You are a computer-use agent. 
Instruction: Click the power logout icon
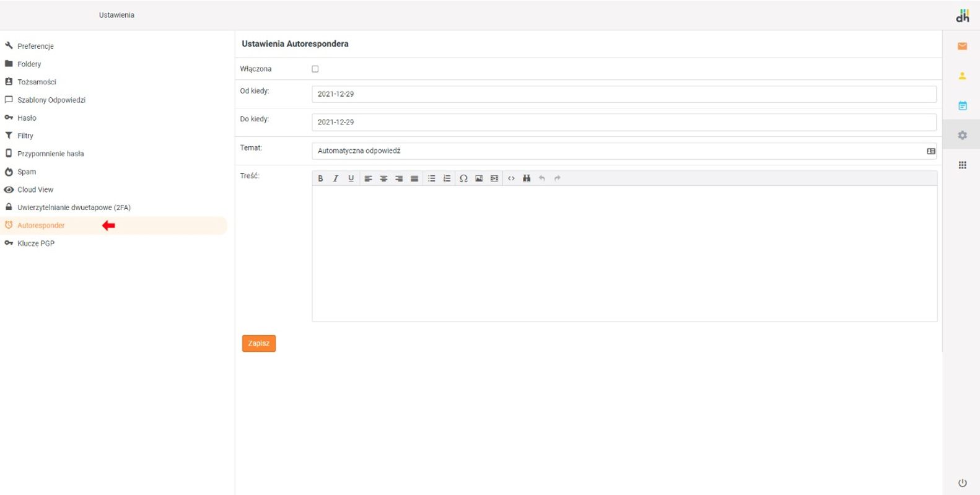(962, 483)
